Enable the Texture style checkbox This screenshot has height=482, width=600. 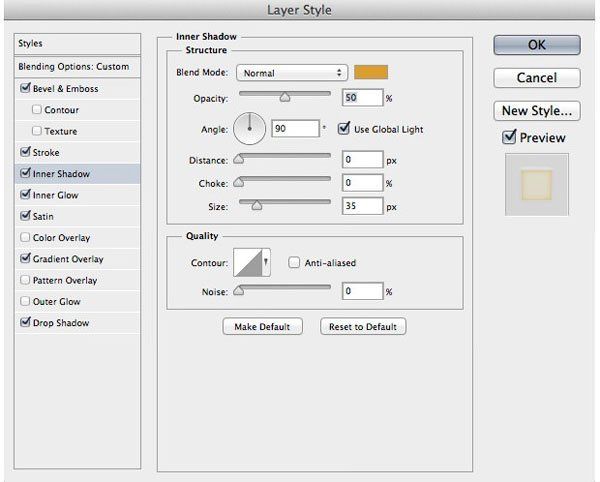pos(37,131)
